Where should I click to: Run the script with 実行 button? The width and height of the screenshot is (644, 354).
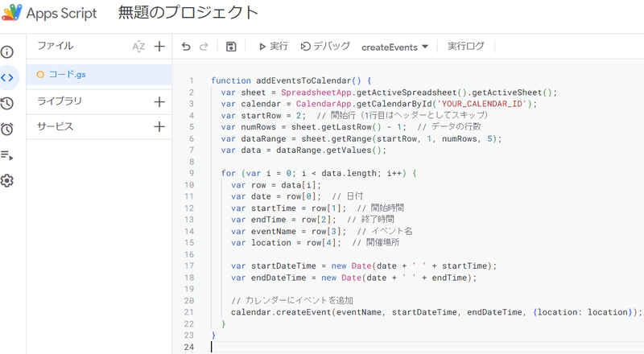(274, 46)
